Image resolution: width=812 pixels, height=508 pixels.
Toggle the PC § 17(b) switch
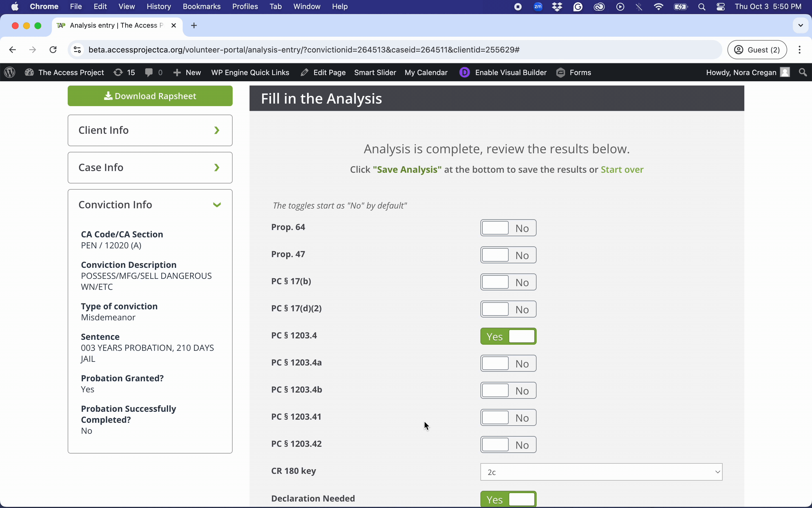coord(508,282)
